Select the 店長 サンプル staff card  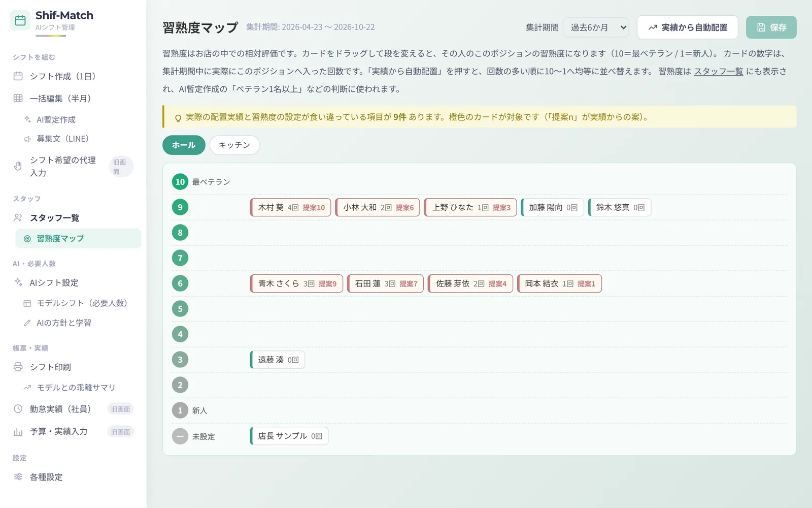click(x=289, y=436)
